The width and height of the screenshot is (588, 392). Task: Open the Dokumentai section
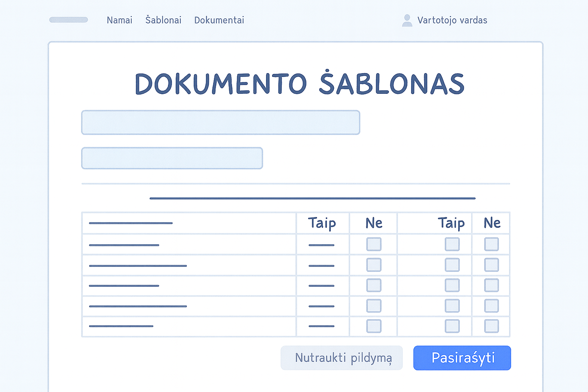pos(219,20)
